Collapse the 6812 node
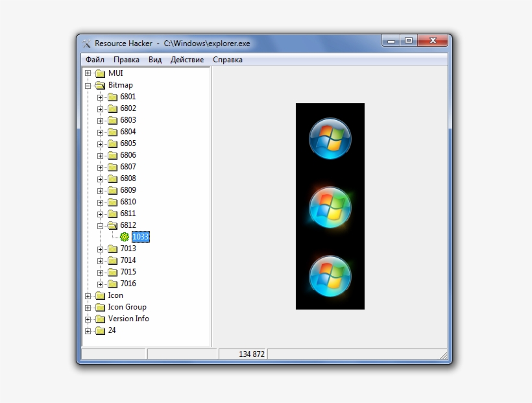The image size is (532, 403). coord(100,226)
